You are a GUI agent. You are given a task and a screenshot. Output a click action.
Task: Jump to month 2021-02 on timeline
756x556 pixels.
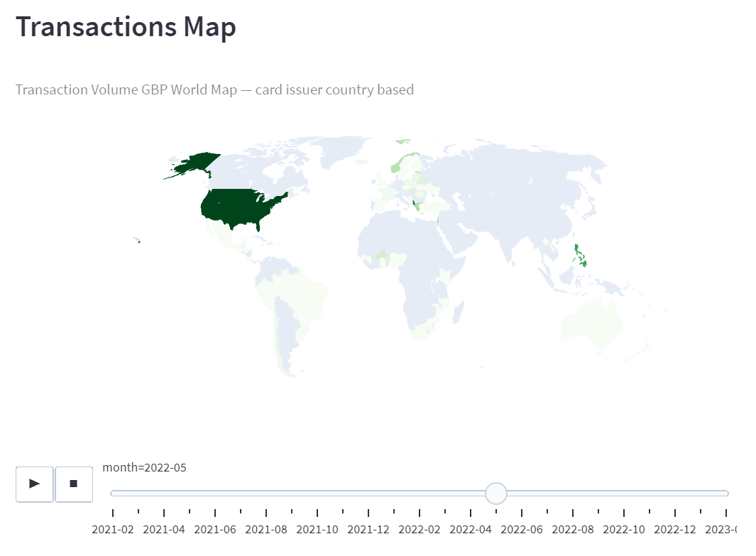coord(113,529)
